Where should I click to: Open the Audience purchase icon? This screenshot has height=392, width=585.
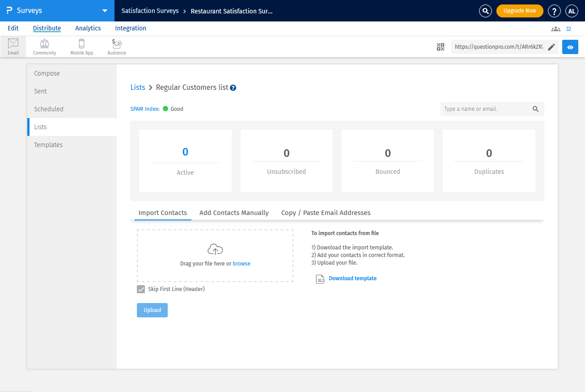116,46
